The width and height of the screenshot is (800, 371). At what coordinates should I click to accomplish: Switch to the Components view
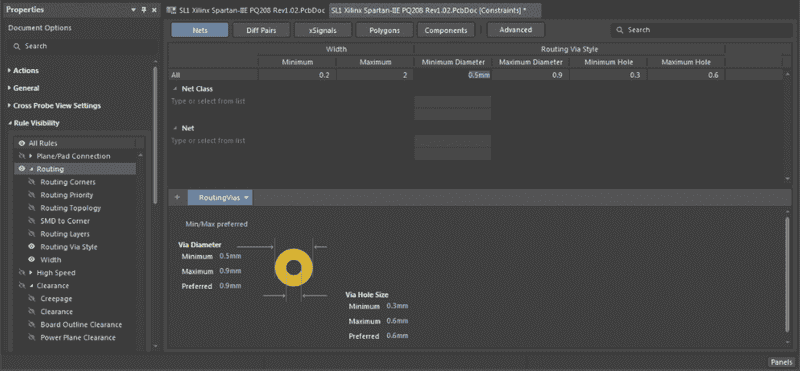[x=446, y=30]
